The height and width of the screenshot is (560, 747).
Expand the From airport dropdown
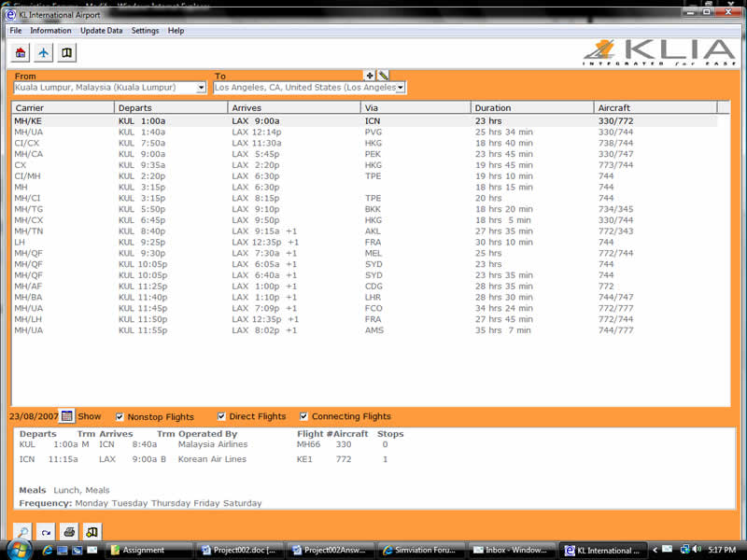pyautogui.click(x=201, y=88)
